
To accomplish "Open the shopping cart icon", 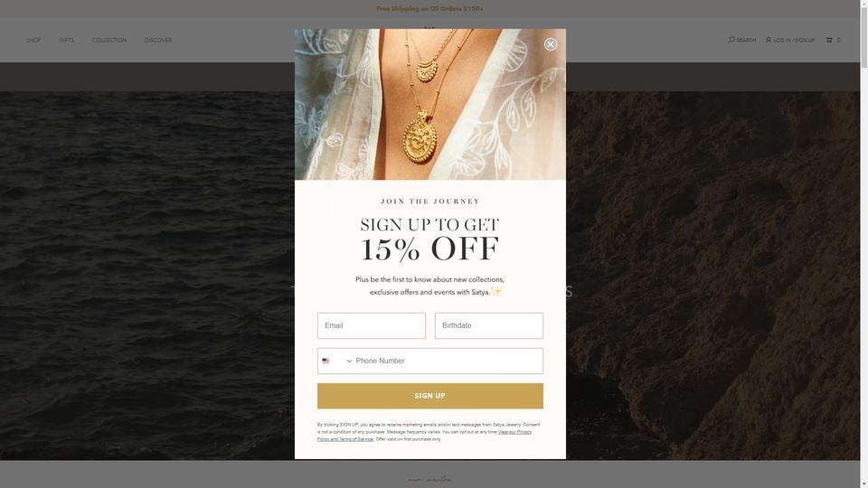I will point(829,40).
